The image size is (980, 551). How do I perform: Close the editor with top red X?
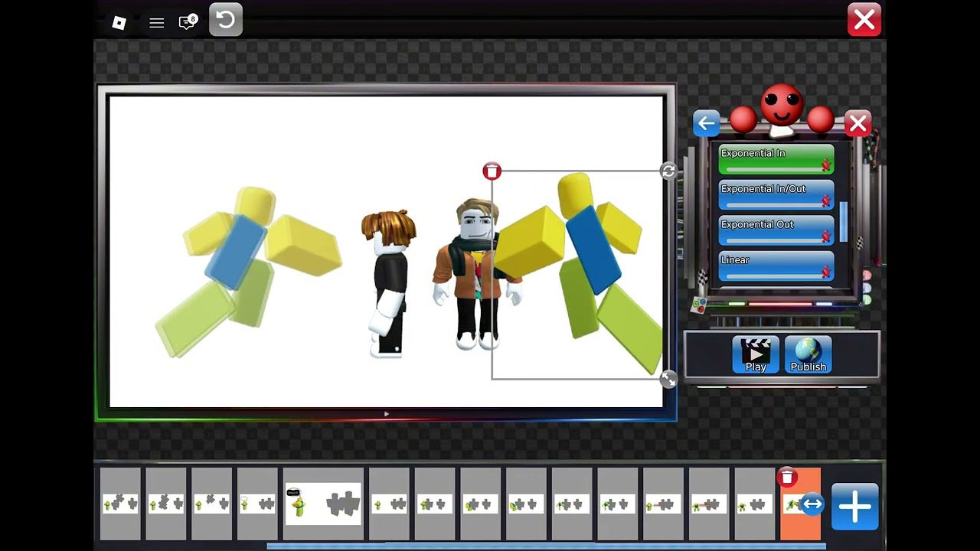click(864, 20)
